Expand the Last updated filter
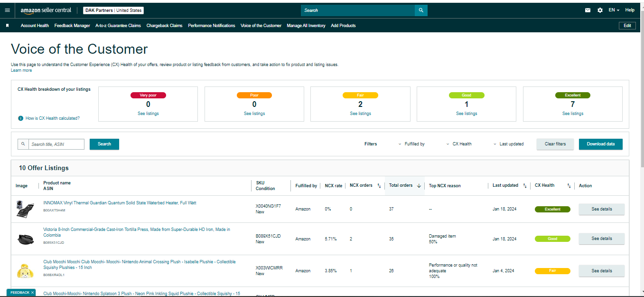 (x=508, y=144)
